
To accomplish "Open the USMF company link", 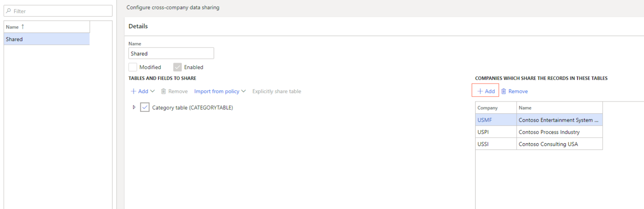I will [485, 120].
